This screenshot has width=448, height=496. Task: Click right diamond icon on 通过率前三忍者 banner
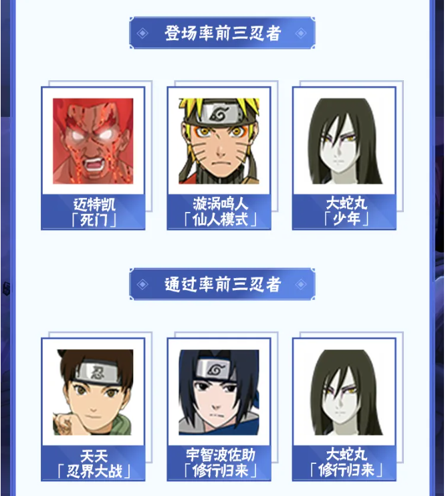[x=301, y=284]
